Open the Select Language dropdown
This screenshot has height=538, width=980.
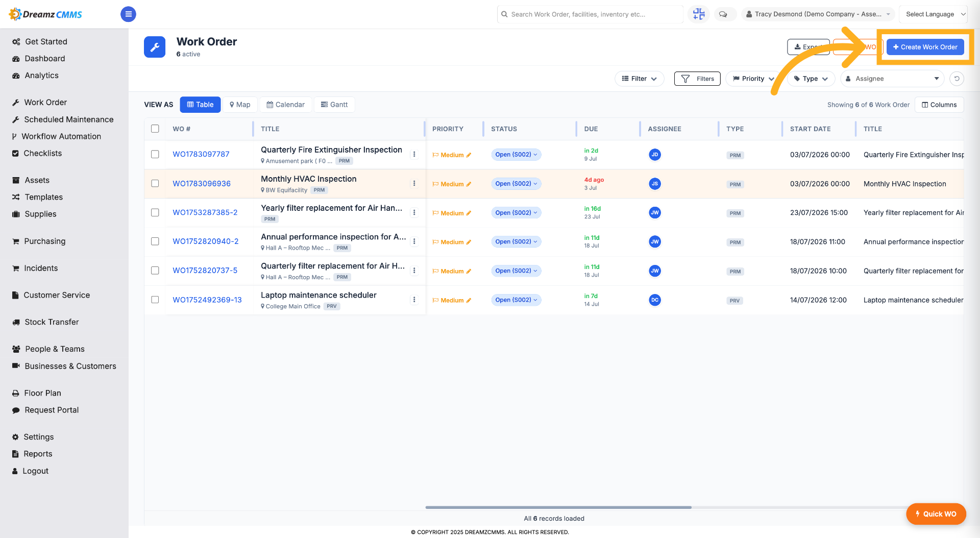[x=933, y=14]
